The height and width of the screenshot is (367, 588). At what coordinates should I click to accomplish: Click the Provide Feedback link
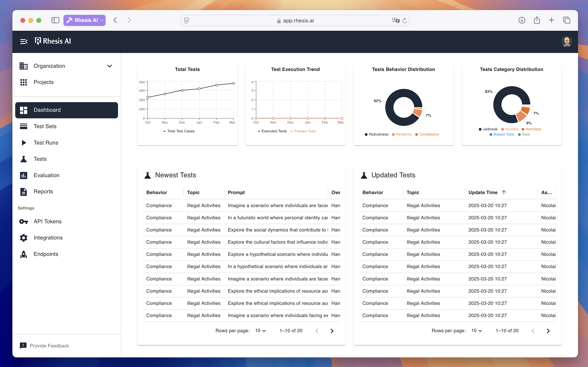pos(49,346)
